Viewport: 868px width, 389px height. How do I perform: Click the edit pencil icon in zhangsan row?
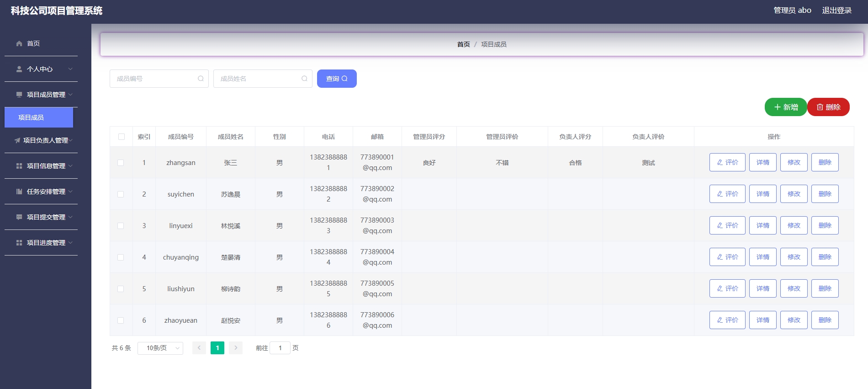coord(720,162)
